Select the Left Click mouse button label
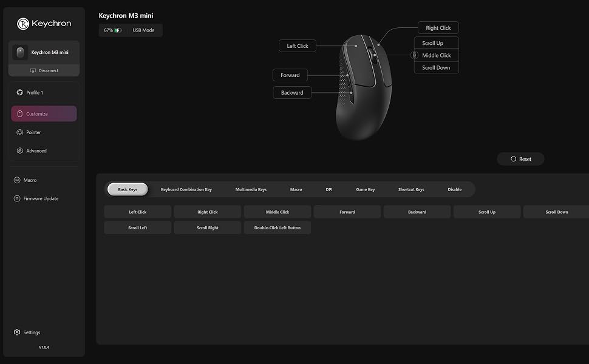This screenshot has width=589, height=364. 298,46
